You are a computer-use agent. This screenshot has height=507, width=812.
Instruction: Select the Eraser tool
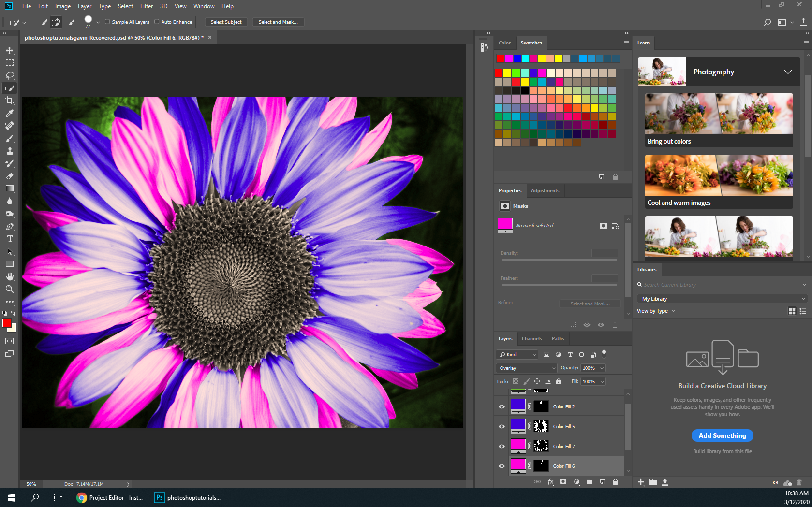10,176
